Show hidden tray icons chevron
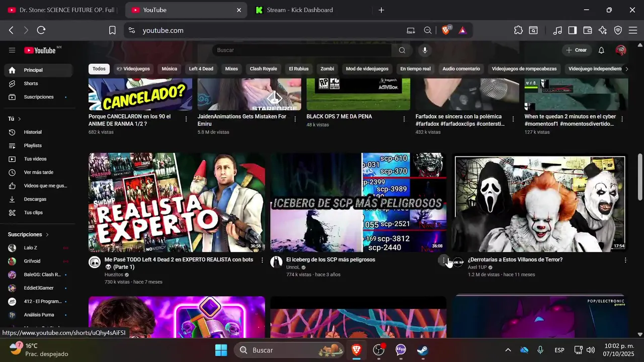 (x=508, y=350)
